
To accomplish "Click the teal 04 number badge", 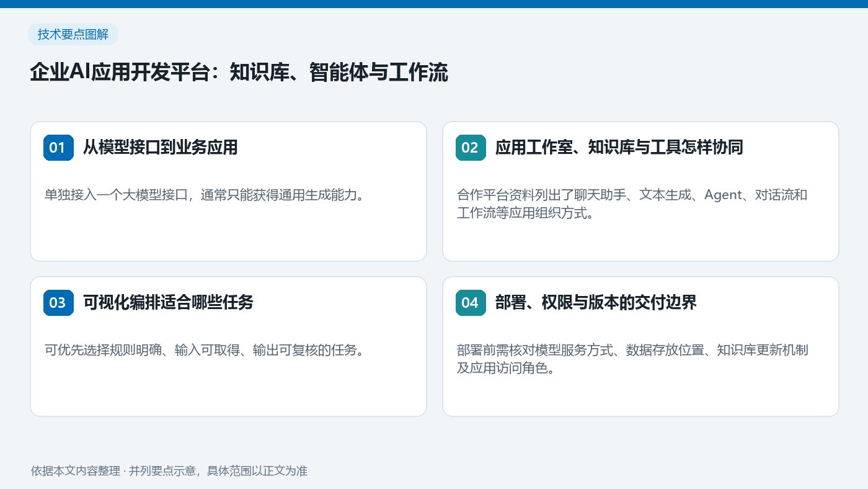I will [471, 303].
